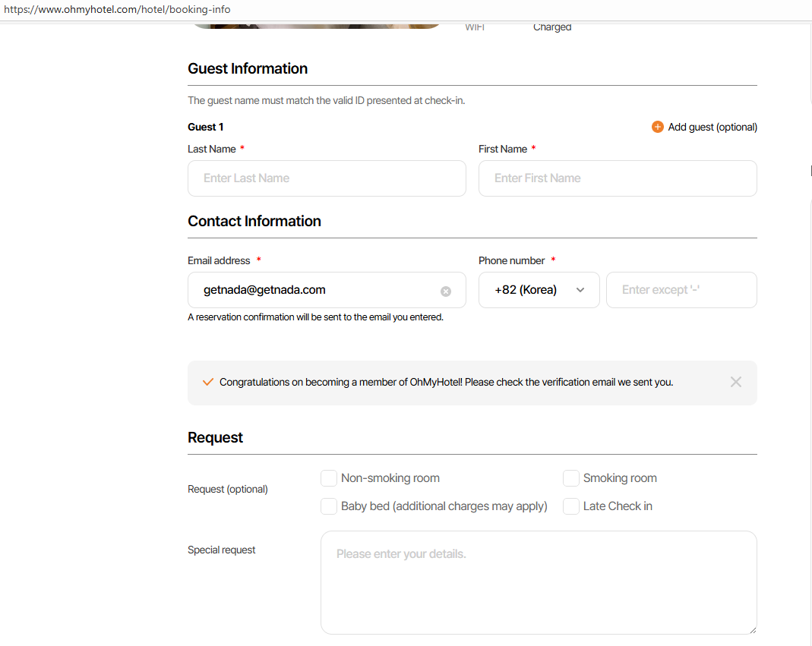Dismiss the congratulations notification banner
Image resolution: width=812 pixels, height=646 pixels.
(735, 382)
